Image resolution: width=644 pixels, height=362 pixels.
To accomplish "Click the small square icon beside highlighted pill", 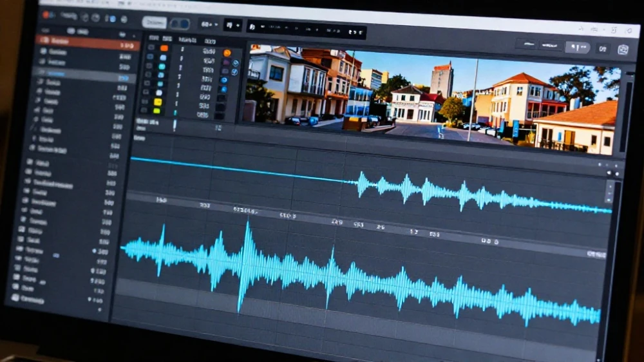I will 603,49.
